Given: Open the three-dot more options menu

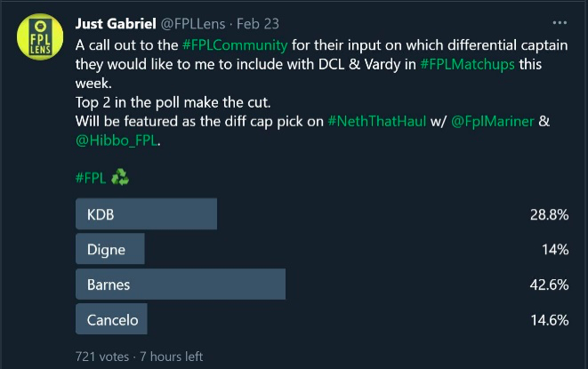Looking at the screenshot, I should pos(560,23).
